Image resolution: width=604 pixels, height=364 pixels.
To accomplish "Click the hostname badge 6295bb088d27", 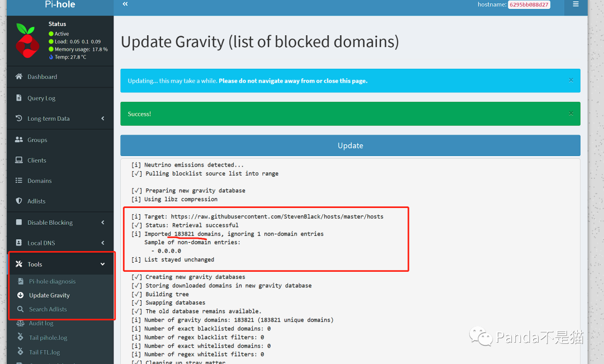I will [529, 4].
